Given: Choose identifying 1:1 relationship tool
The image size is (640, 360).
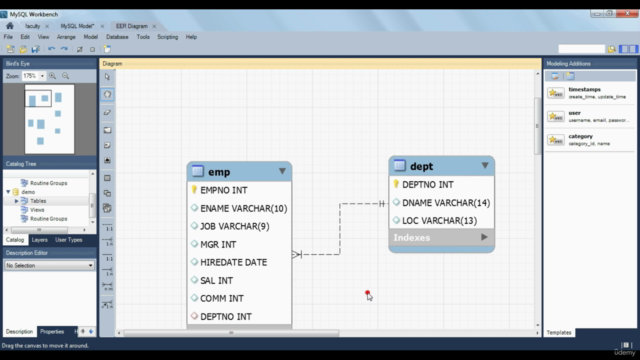Looking at the screenshot, I should pos(107,257).
